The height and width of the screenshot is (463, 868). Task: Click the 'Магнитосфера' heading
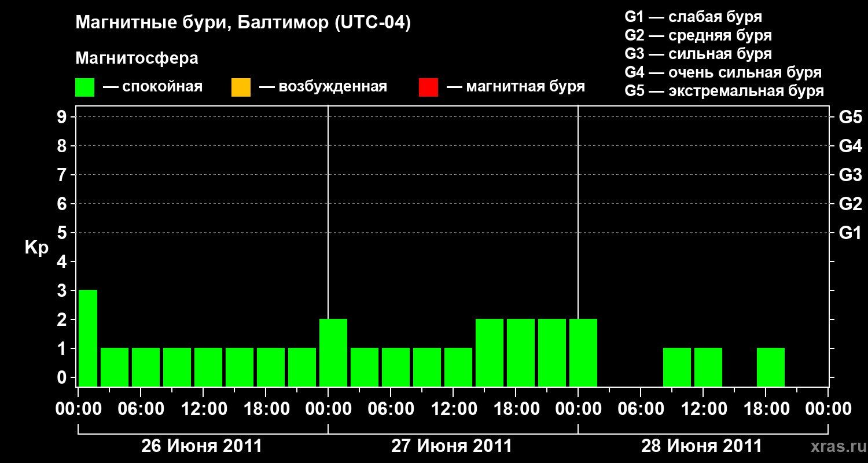(137, 58)
